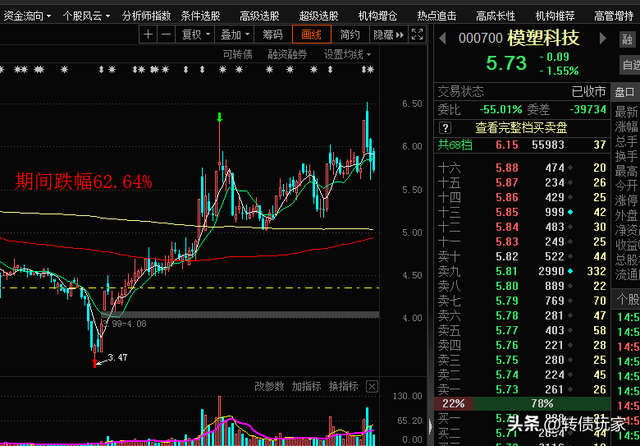This screenshot has width=640, height=446.
Task: Select the 十五 5.87 sell order row
Action: pyautogui.click(x=522, y=182)
